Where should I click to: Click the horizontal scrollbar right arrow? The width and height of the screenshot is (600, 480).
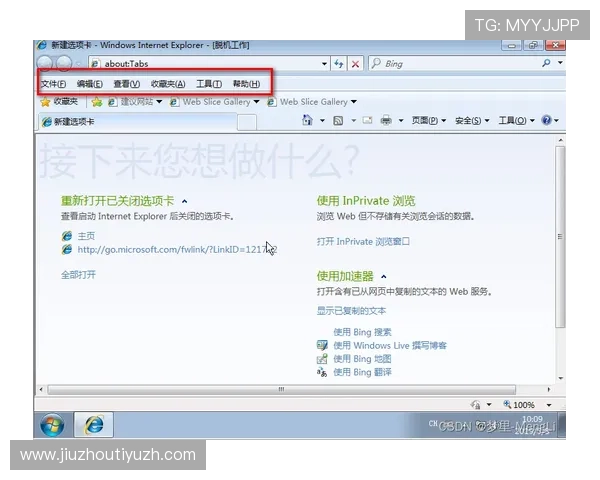click(x=549, y=389)
